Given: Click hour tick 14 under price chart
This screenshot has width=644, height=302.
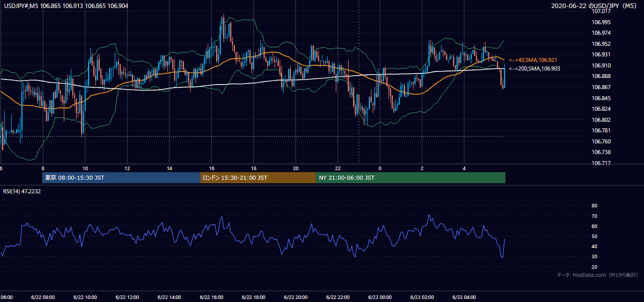Looking at the screenshot, I should pyautogui.click(x=170, y=168).
